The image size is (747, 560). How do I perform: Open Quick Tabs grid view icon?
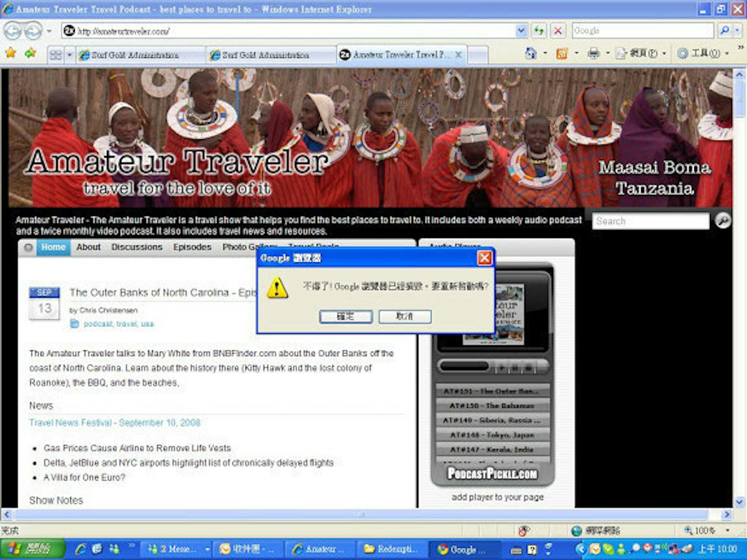point(56,55)
